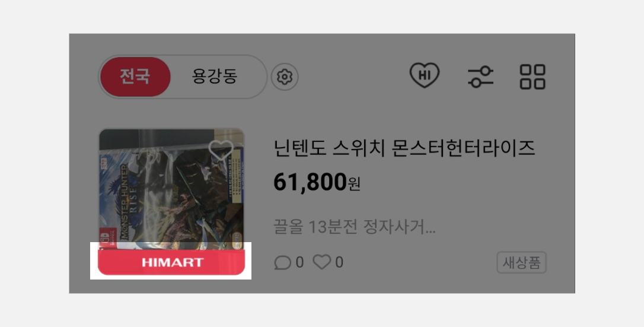644x327 pixels.
Task: Click the 61,800원 price
Action: coord(317,182)
